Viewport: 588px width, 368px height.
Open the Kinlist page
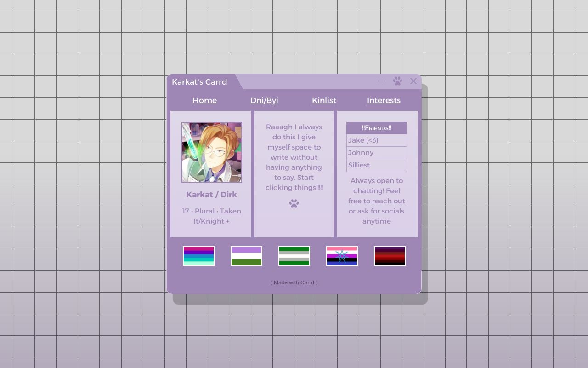pyautogui.click(x=324, y=100)
